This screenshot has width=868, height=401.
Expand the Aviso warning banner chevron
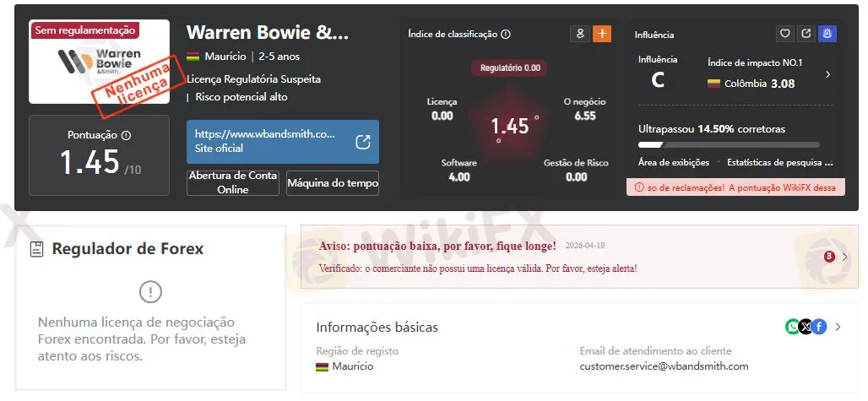pyautogui.click(x=844, y=257)
